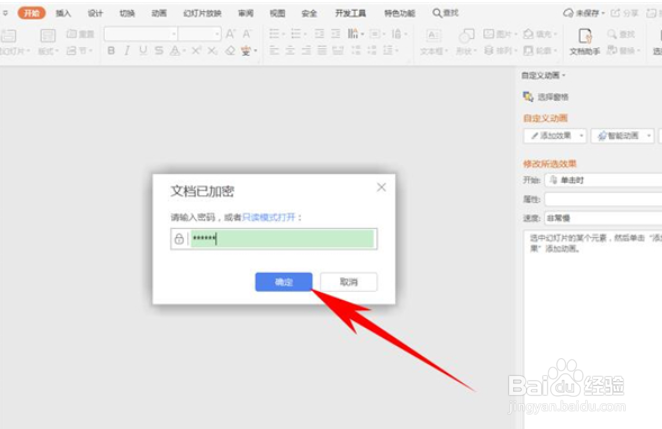Apply superscript formatting
Screen dimensions: 662x429
pyautogui.click(x=196, y=51)
